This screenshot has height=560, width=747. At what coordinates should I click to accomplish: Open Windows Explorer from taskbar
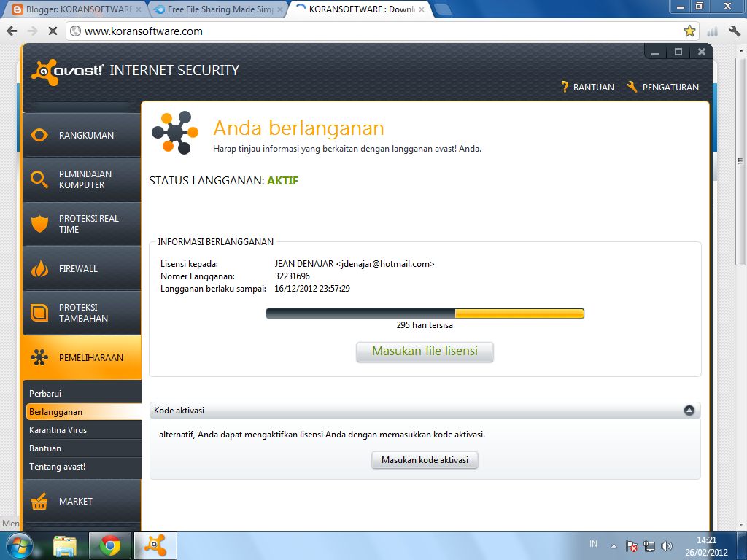(65, 545)
